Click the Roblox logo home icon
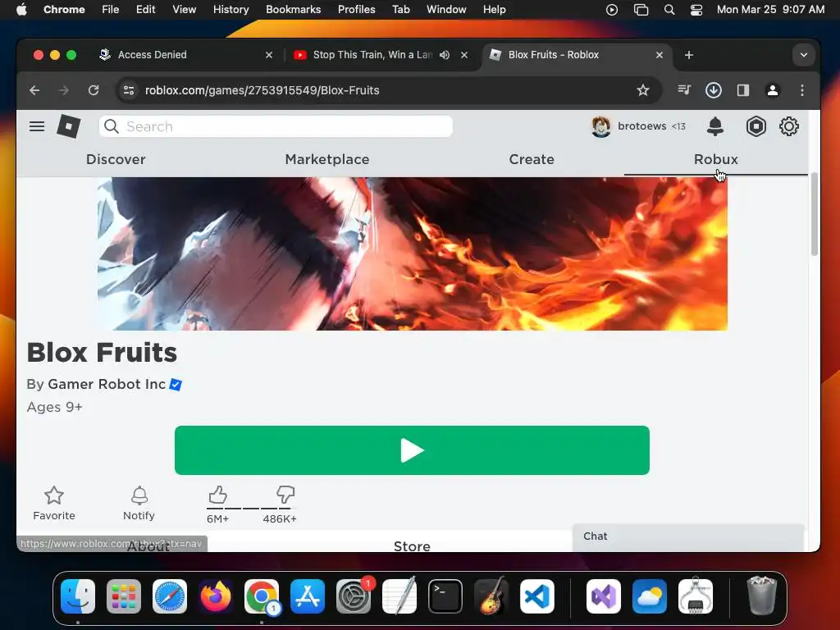This screenshot has width=840, height=630. (x=69, y=126)
